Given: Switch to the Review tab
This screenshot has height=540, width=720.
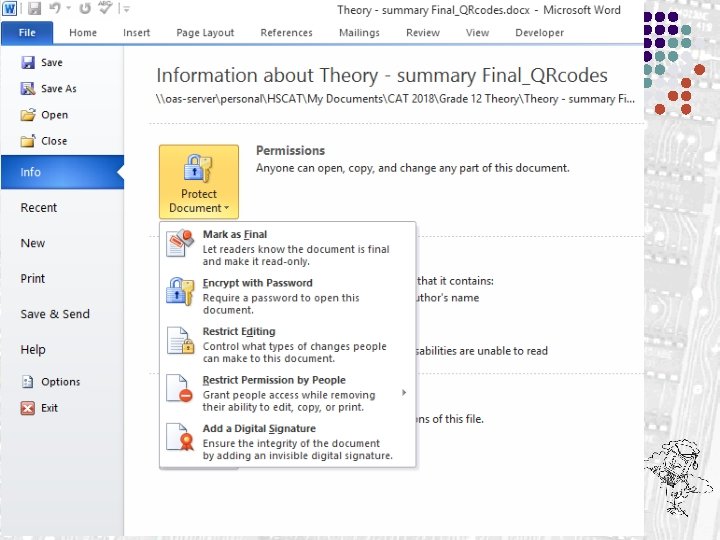Looking at the screenshot, I should [423, 33].
